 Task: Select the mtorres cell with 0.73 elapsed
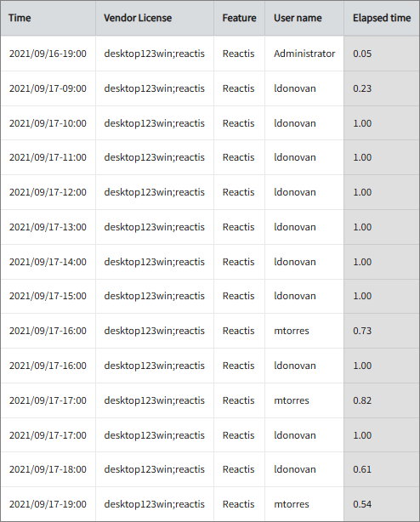(x=304, y=331)
